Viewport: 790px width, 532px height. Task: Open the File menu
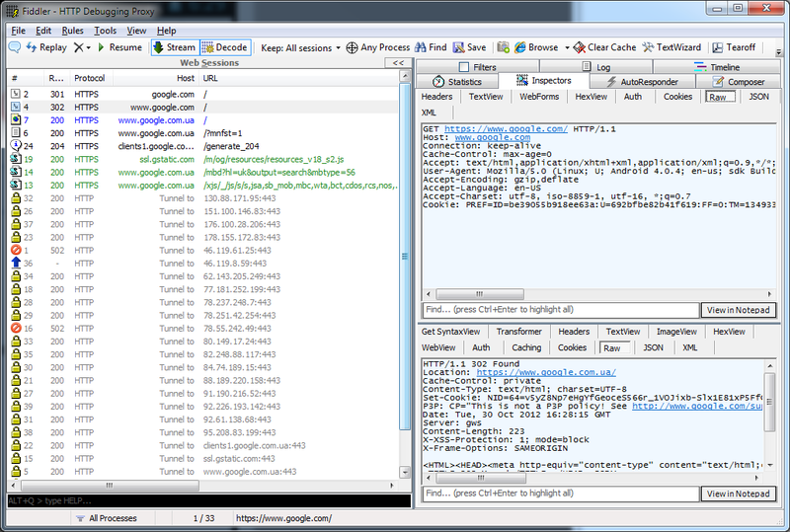tap(18, 31)
